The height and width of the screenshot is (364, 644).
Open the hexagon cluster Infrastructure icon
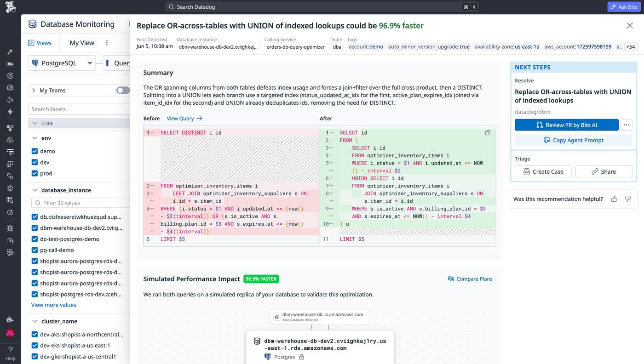point(10,128)
